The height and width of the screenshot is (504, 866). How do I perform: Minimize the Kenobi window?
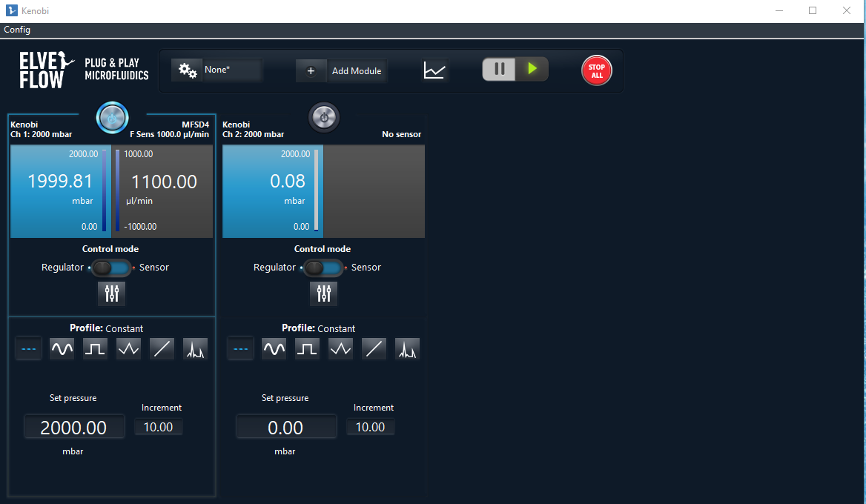[x=779, y=10]
